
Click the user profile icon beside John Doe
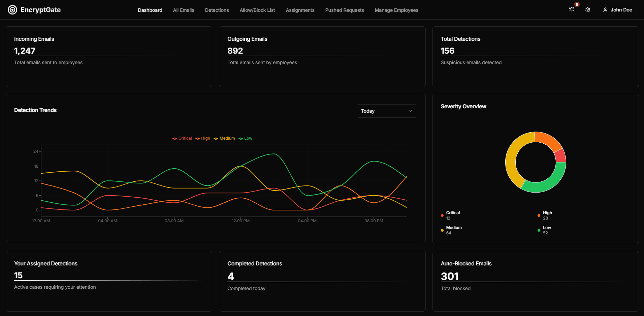coord(605,10)
